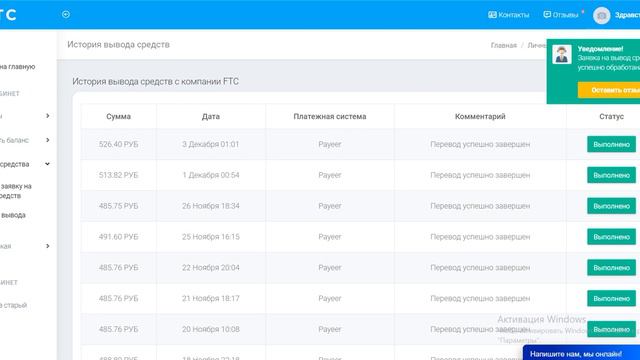Expand the first sidebar menu chevron

pos(48,116)
